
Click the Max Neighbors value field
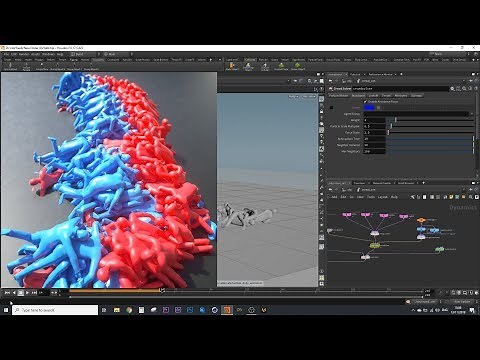375,151
